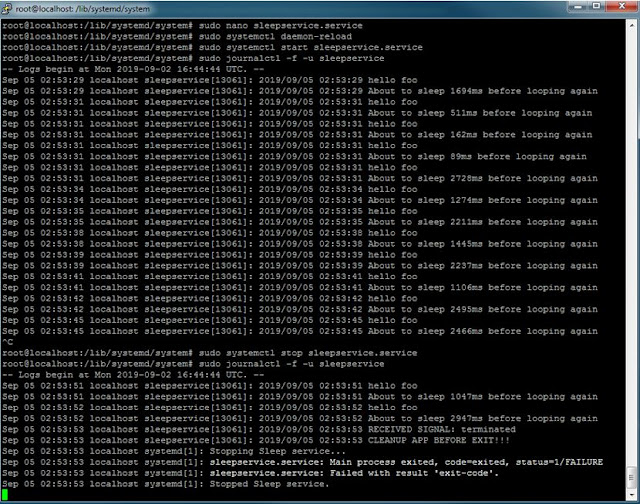Click the scrollbar up arrow
Image resolution: width=640 pixels, height=504 pixels.
click(x=631, y=25)
